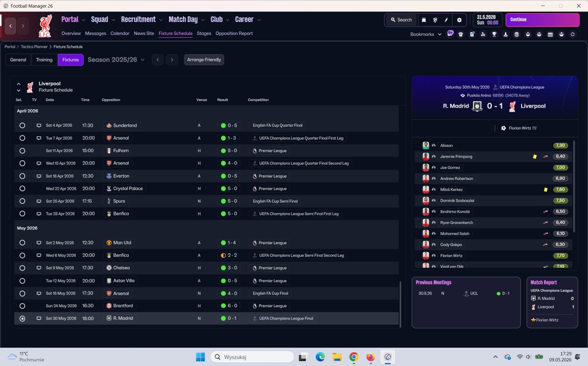Click the Windows Start button

pyautogui.click(x=200, y=357)
